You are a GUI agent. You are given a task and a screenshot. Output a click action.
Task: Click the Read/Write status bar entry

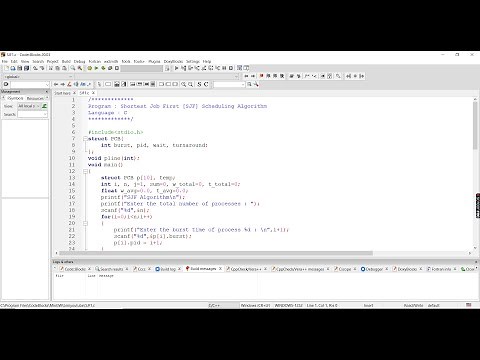pos(413,305)
